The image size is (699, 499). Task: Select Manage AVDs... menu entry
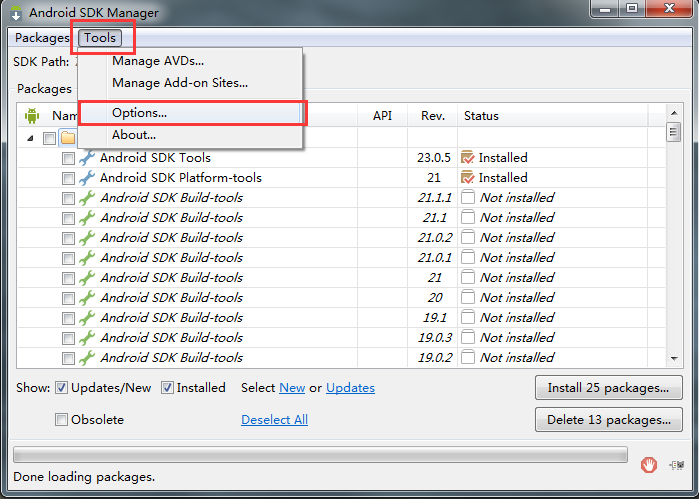(157, 61)
